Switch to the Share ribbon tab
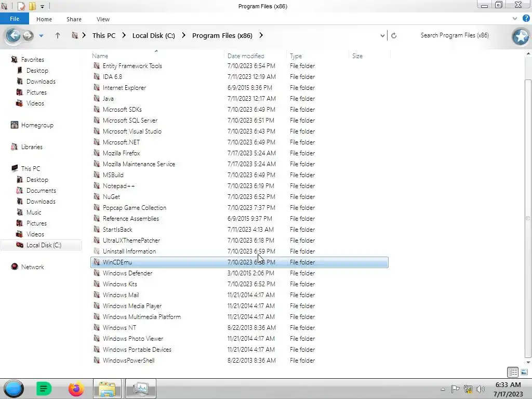Image resolution: width=532 pixels, height=399 pixels. pyautogui.click(x=74, y=19)
